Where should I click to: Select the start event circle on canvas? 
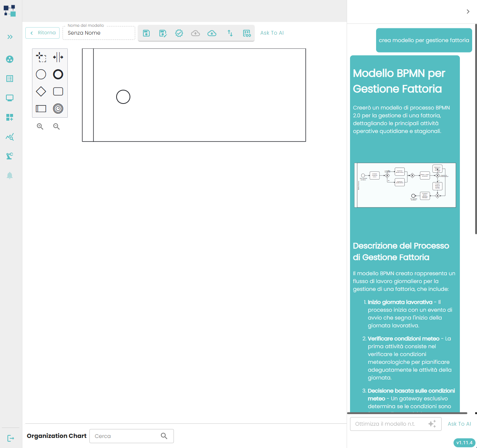[x=123, y=97]
